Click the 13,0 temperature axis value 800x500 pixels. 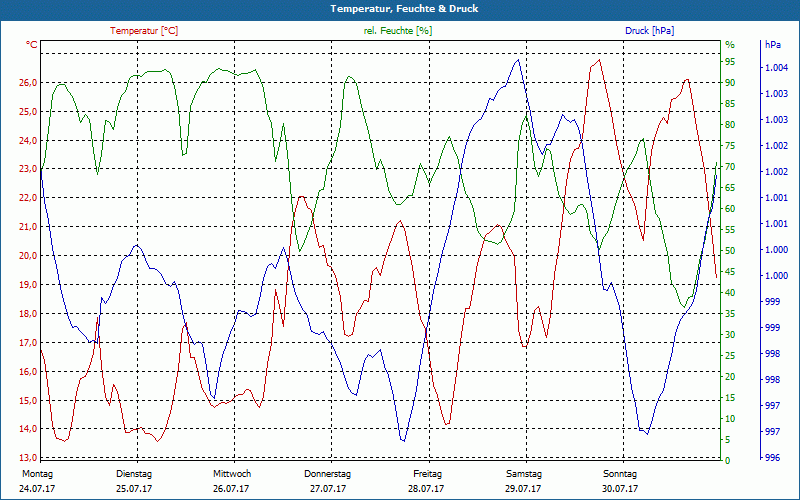point(29,458)
